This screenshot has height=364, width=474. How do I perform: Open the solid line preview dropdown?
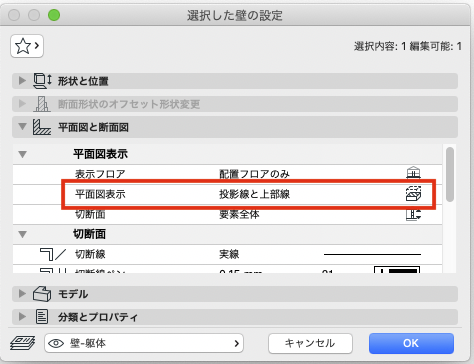click(372, 254)
